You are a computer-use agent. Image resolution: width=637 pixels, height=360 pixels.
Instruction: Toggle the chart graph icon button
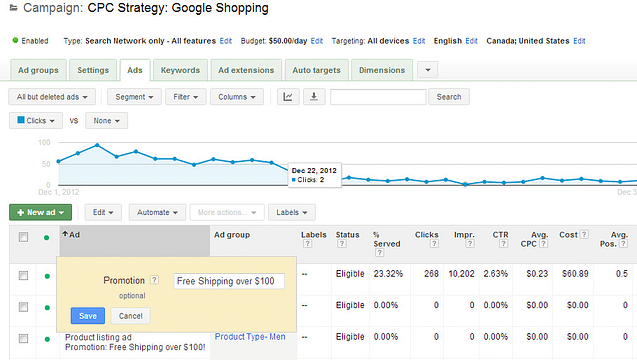(288, 97)
